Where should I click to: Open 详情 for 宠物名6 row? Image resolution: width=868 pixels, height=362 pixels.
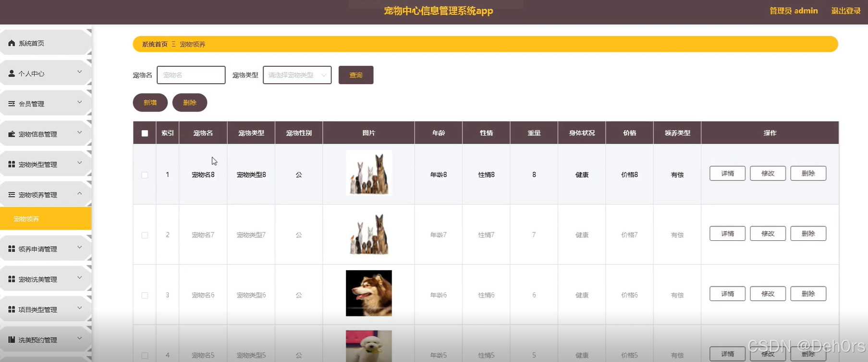[x=727, y=294]
